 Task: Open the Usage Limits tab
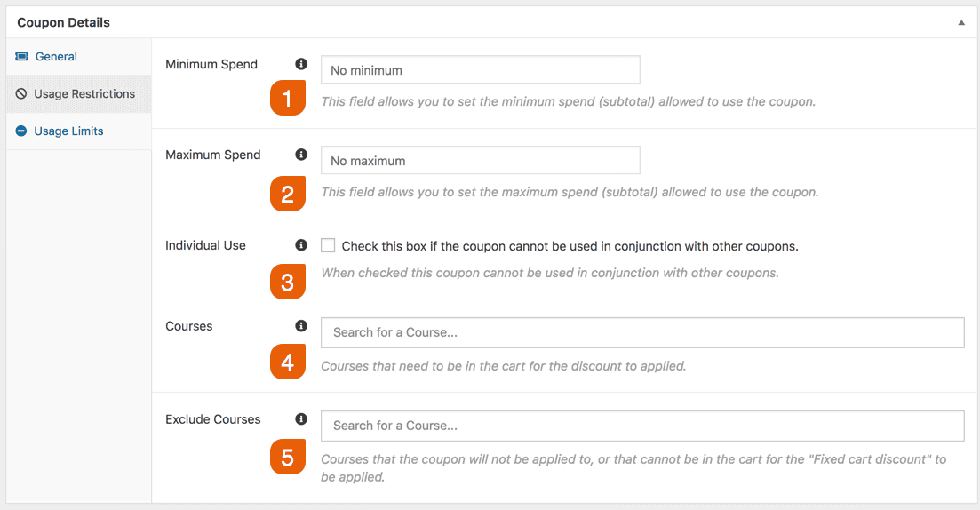(79, 131)
